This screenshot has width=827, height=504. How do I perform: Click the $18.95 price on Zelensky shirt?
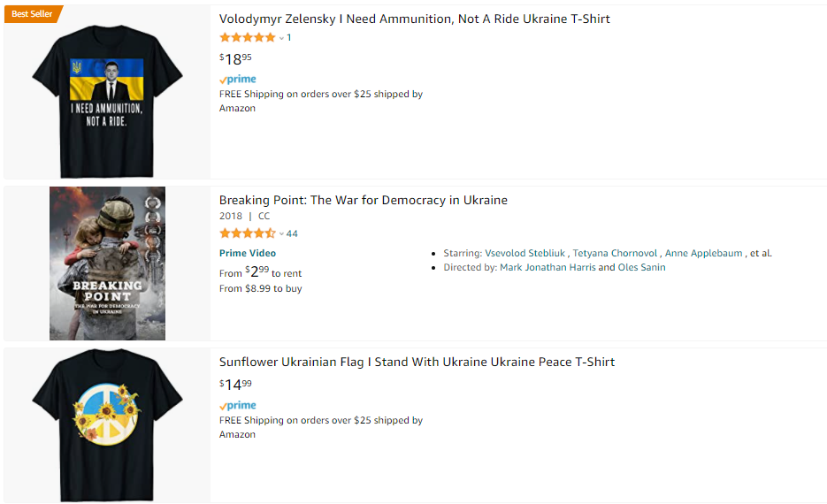[x=235, y=59]
